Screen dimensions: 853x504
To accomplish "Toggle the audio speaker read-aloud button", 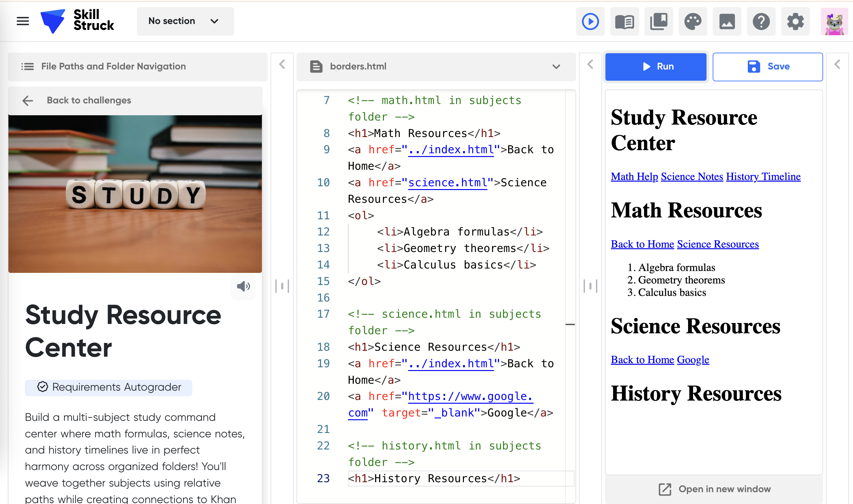I will 243,286.
